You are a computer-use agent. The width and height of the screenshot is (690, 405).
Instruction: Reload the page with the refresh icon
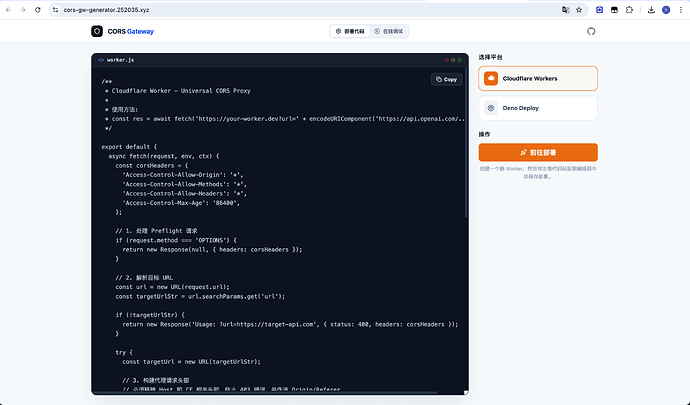tap(38, 10)
